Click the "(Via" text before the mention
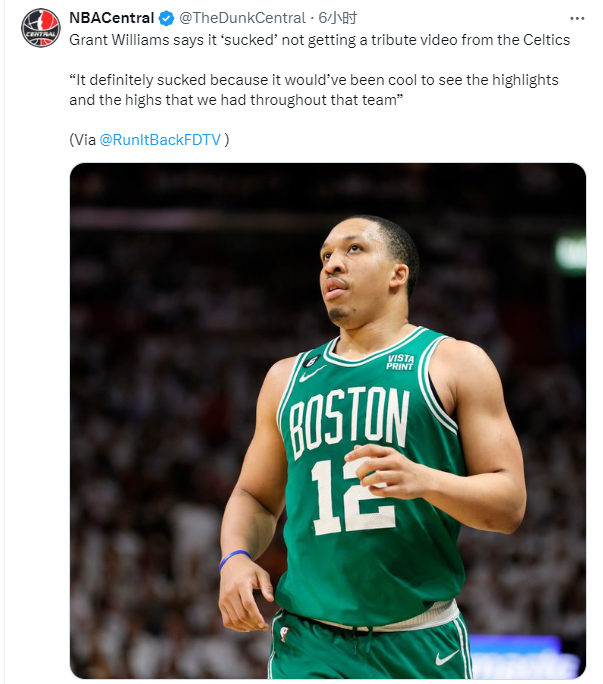 click(83, 140)
